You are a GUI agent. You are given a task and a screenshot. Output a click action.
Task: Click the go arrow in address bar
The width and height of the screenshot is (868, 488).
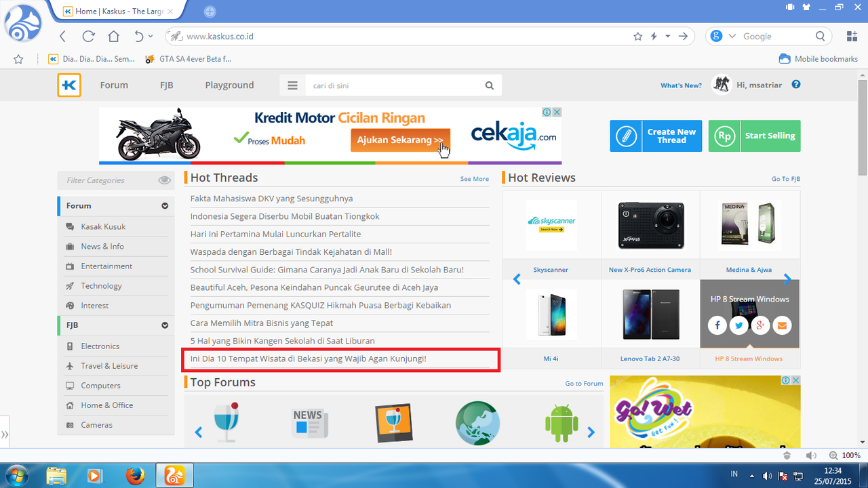coord(683,37)
